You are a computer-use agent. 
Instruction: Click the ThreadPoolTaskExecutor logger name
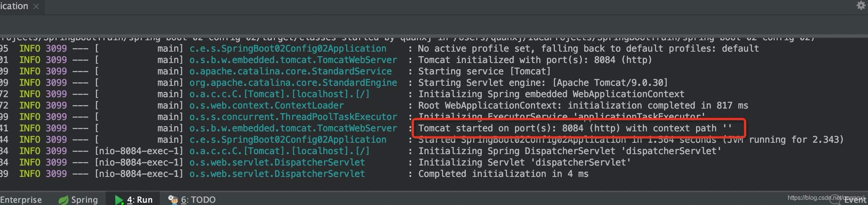(x=293, y=117)
